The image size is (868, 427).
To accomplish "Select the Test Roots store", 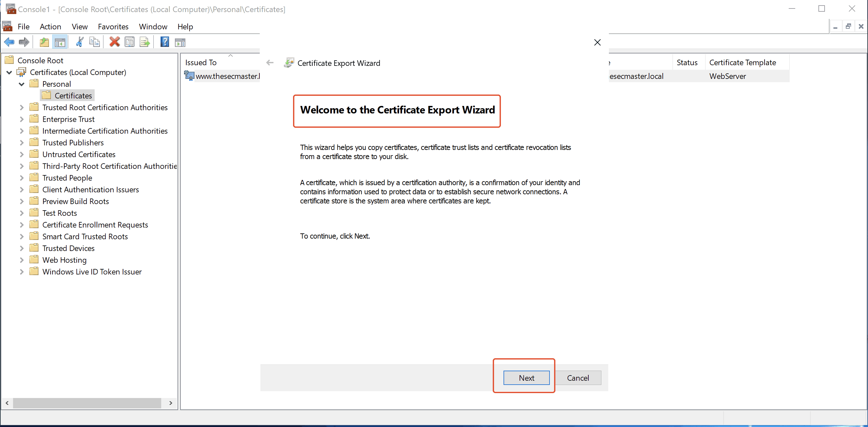I will coord(60,213).
